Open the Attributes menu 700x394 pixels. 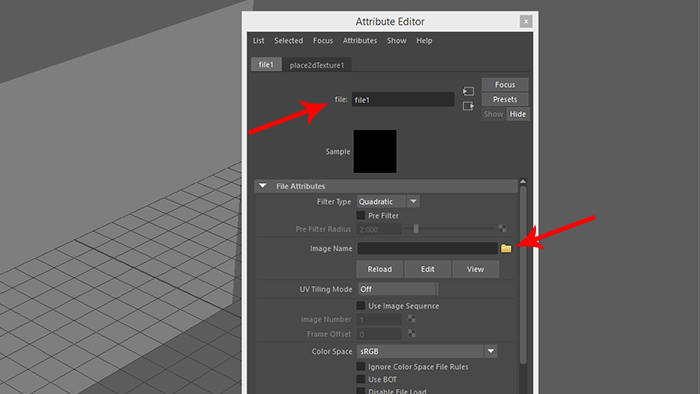coord(360,41)
